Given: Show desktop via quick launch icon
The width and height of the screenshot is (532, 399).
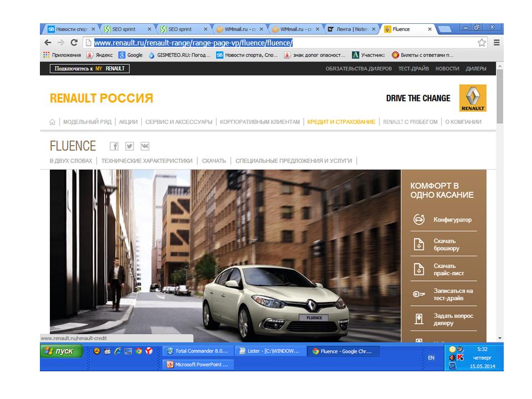Looking at the screenshot, I should point(128,351).
